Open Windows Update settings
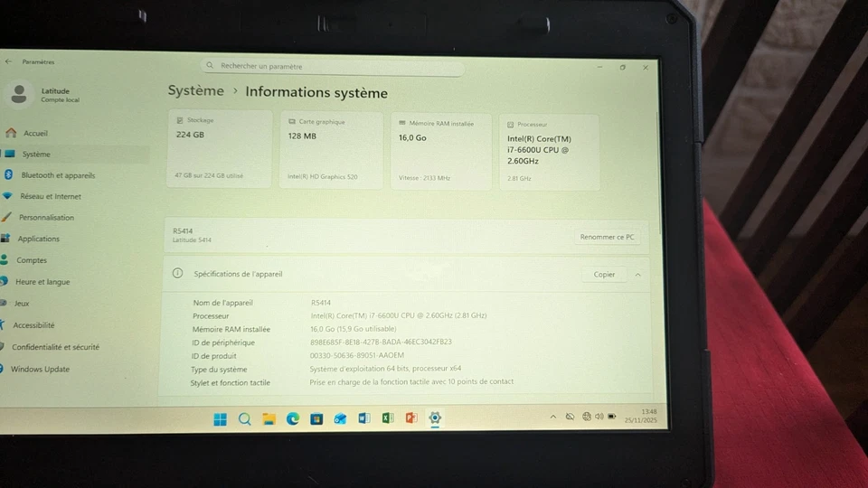The width and height of the screenshot is (868, 488). (40, 369)
